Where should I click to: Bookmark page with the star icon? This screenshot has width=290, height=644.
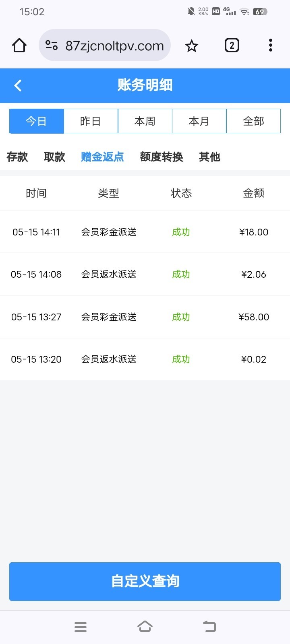(x=192, y=46)
